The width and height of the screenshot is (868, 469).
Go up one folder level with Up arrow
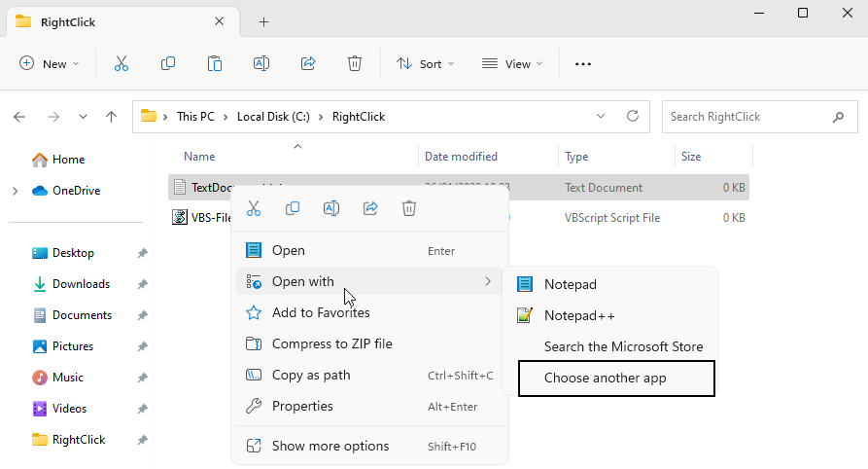[x=112, y=117]
